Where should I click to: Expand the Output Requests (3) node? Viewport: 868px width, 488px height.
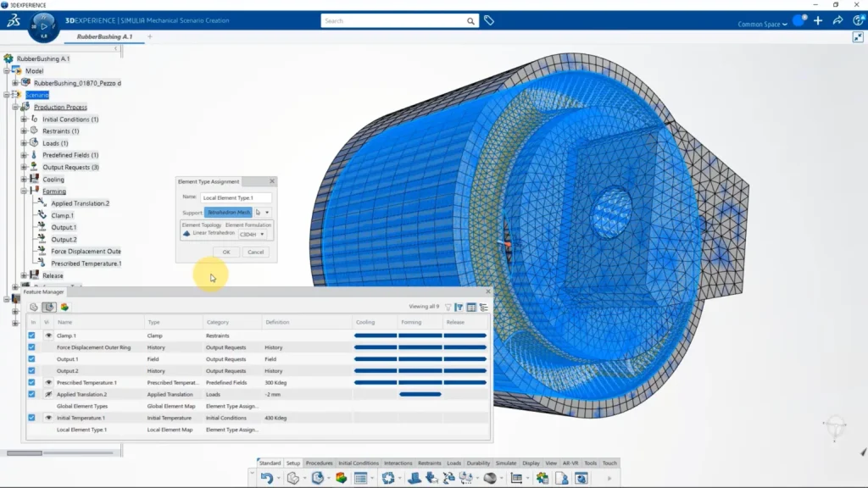pyautogui.click(x=24, y=167)
